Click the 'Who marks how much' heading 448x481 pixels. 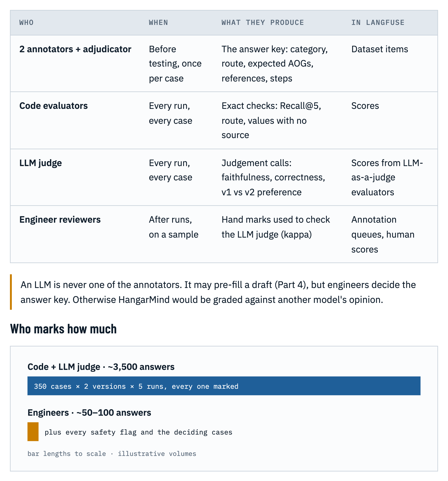[x=63, y=329]
